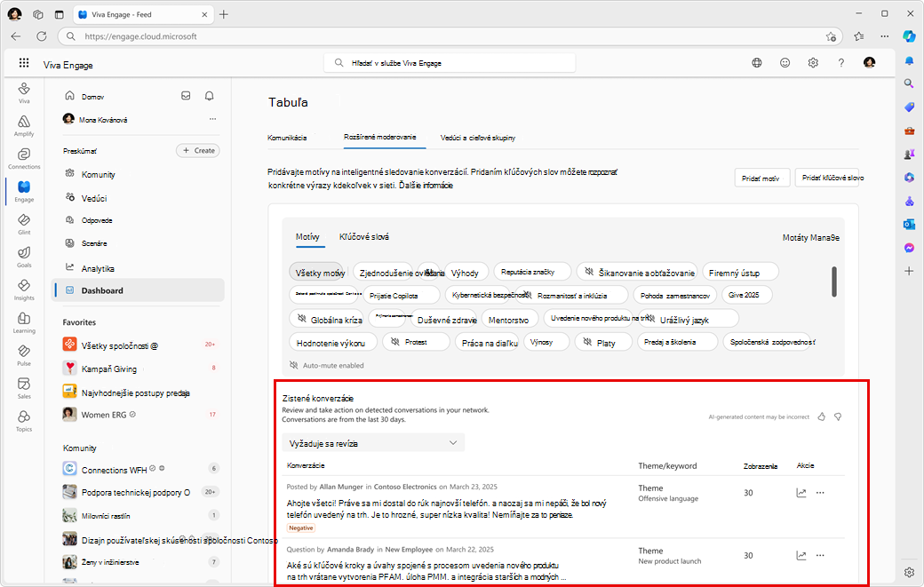The height and width of the screenshot is (587, 924).
Task: Click the Create button
Action: 198,151
